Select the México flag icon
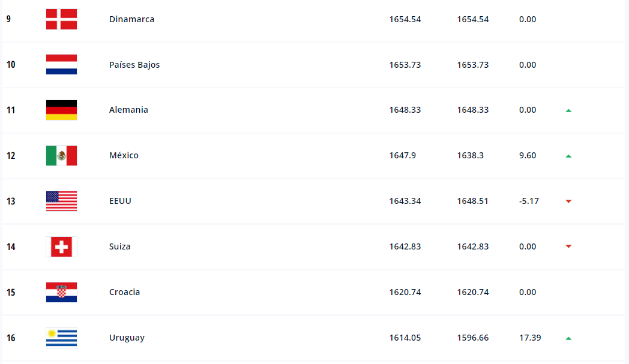Screen dimensions: 629x364 click(x=61, y=155)
